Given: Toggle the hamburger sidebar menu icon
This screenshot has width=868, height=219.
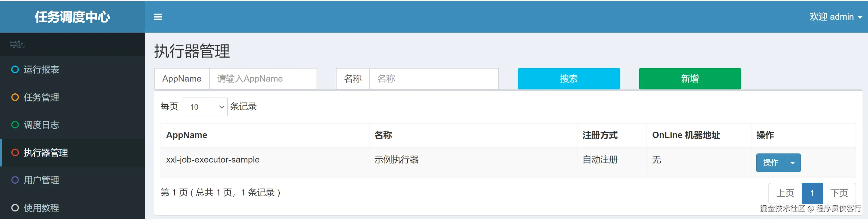Looking at the screenshot, I should point(158,17).
